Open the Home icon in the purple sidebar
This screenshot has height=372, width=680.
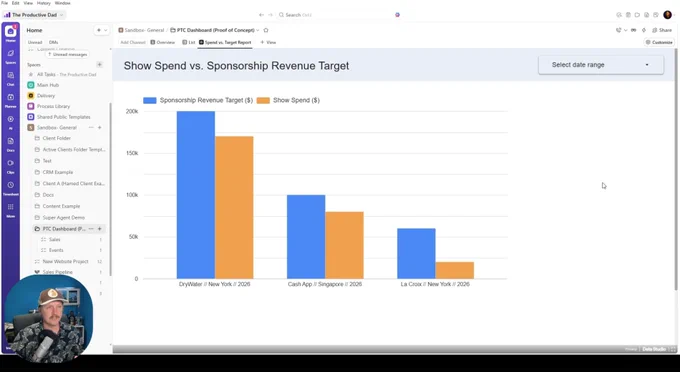coord(10,32)
